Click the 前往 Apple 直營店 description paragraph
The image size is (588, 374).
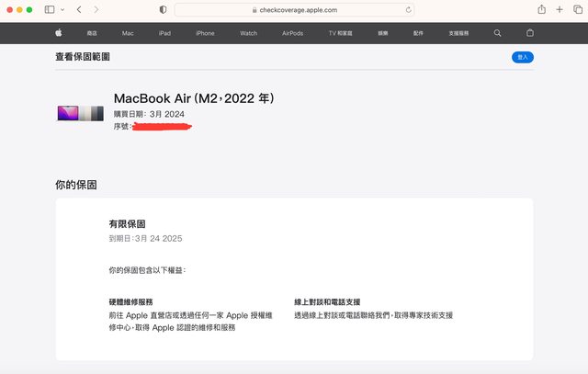coord(190,322)
